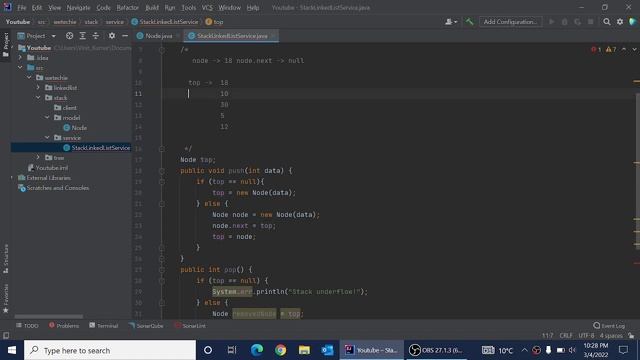Select the StackLinkedListService.java editor tab
The image size is (640, 360).
[x=231, y=36]
